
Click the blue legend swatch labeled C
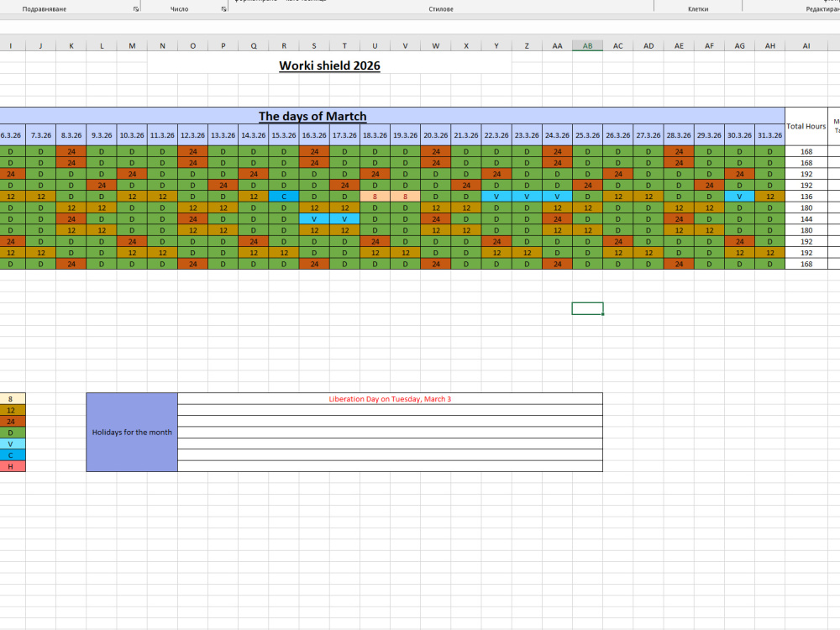coord(11,455)
